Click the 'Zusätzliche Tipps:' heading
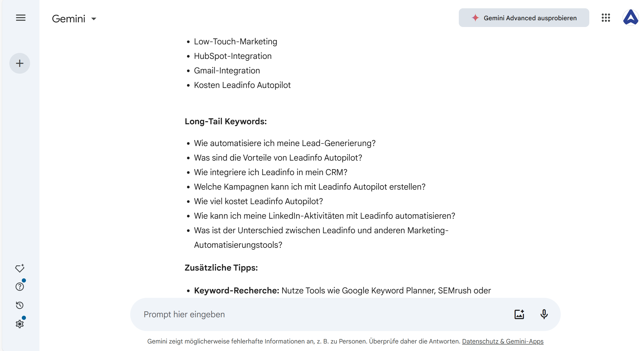Screen dimensions: 644x351 (x=221, y=268)
